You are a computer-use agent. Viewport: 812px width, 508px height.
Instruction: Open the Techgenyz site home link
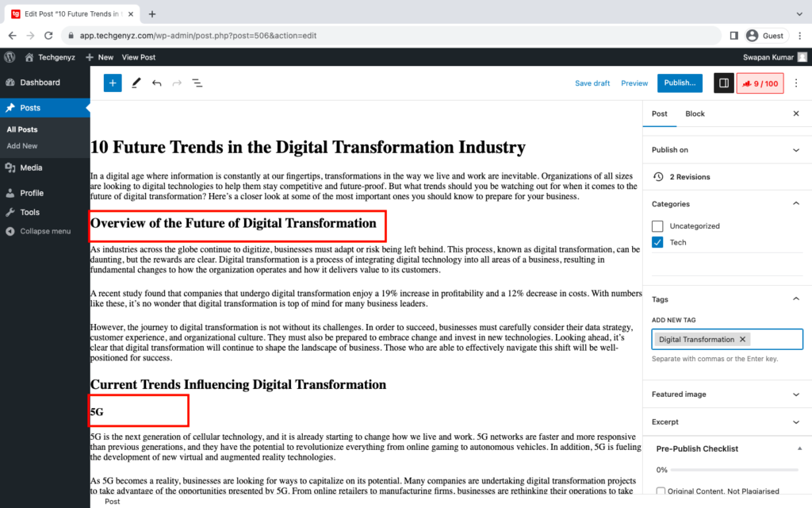tap(50, 57)
